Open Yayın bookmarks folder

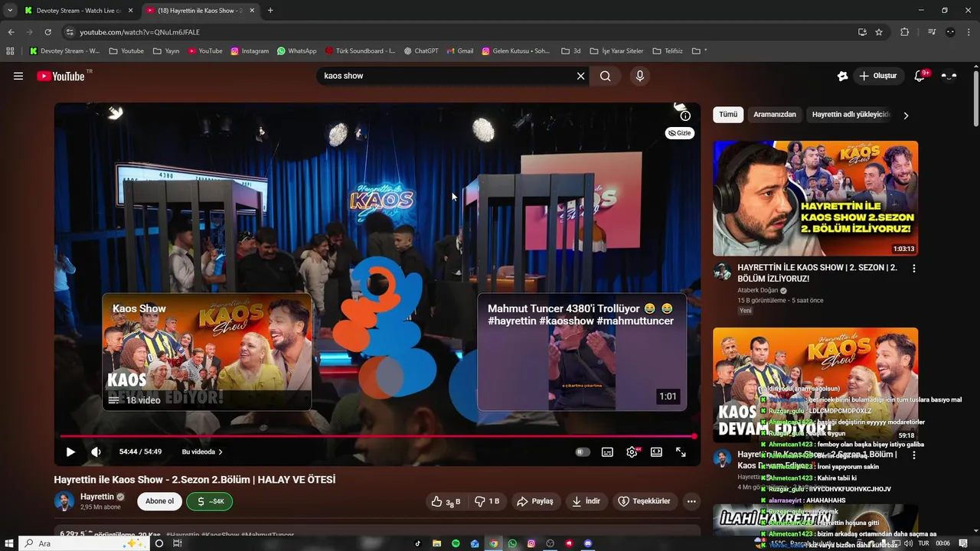point(166,51)
